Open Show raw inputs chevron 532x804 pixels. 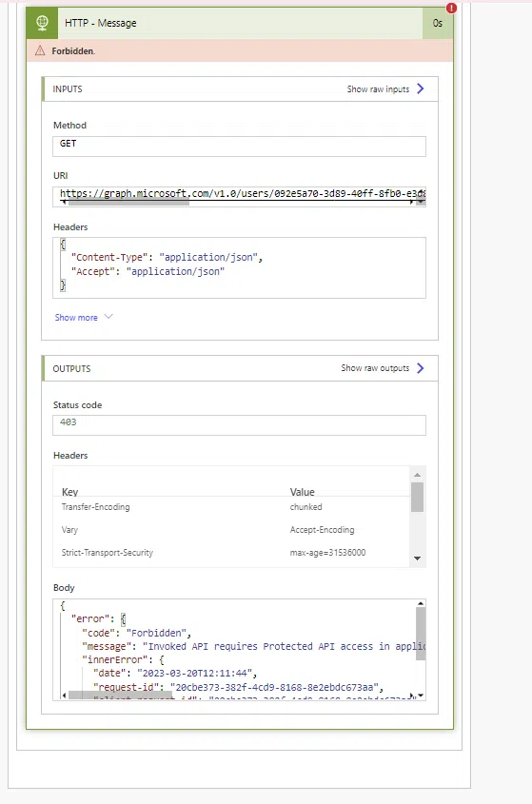point(420,88)
